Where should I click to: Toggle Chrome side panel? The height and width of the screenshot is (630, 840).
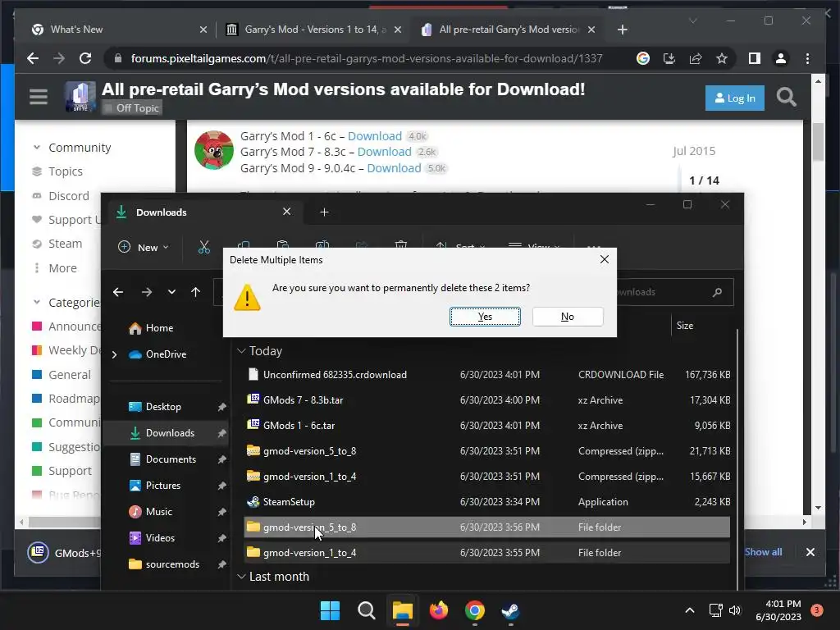pyautogui.click(x=755, y=58)
